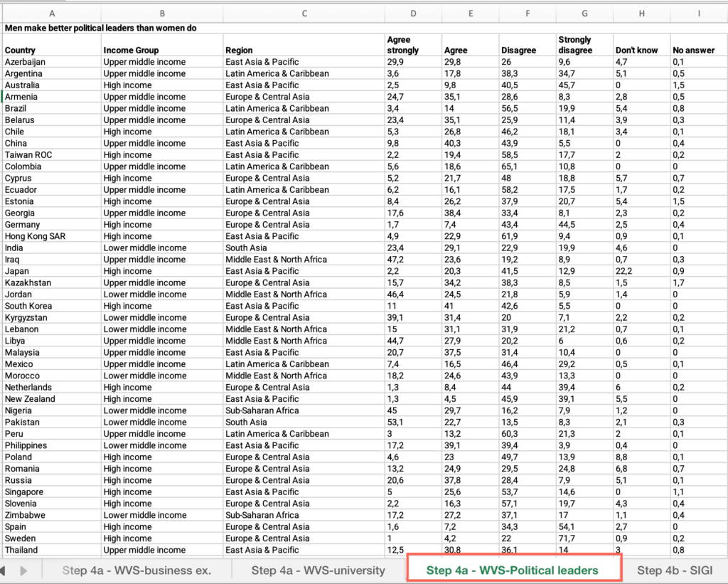Select the 'Sweden' country cell
Screen dimensions: 728x584
pos(52,538)
